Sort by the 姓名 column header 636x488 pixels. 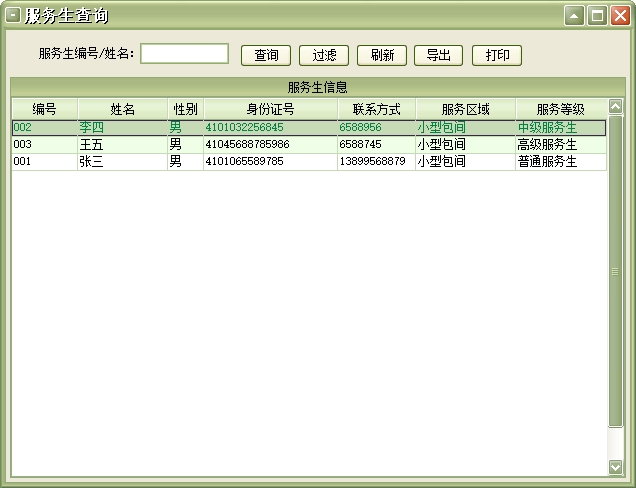(x=122, y=109)
